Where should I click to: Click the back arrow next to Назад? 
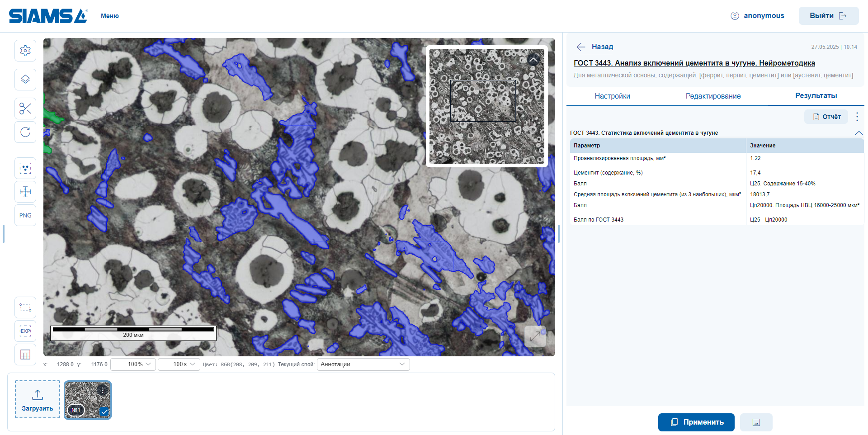[581, 47]
